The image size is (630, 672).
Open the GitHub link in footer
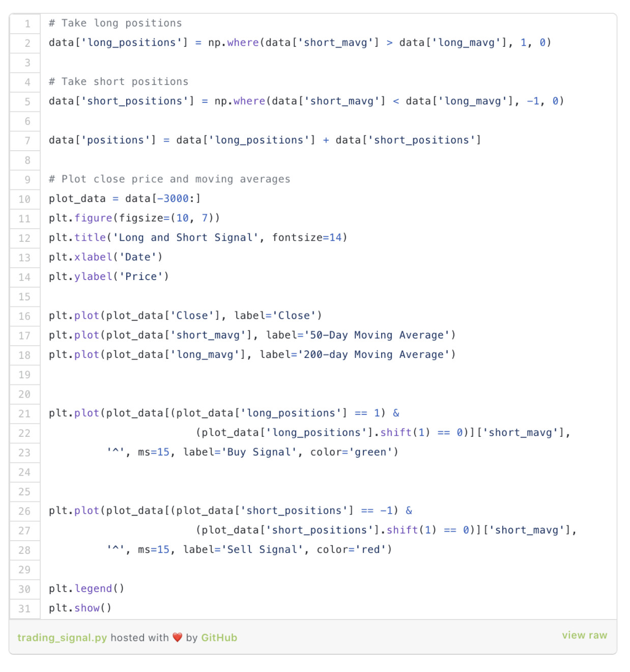click(219, 637)
